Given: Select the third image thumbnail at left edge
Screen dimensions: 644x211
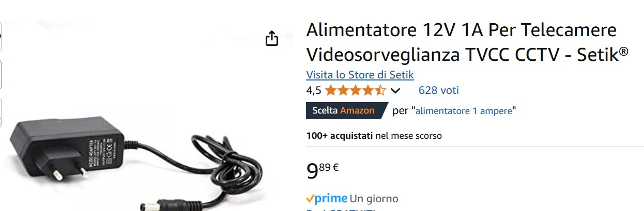Looking at the screenshot, I should click(x=1, y=112).
